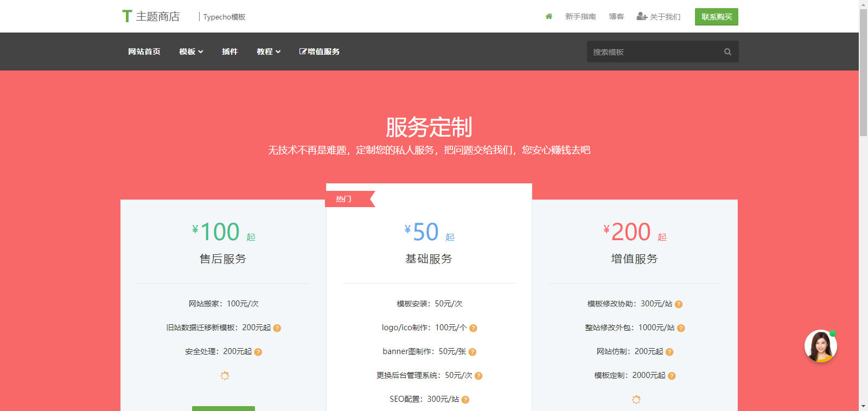Click help icon beside 旧站数据迁移新模板
The image size is (868, 411).
click(x=277, y=328)
